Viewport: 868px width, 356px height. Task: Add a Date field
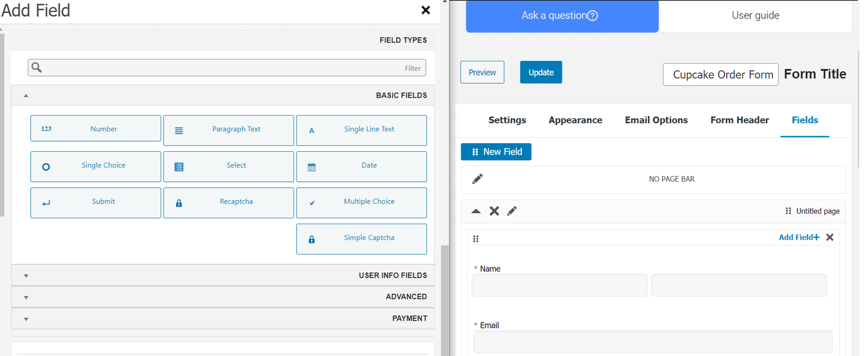(x=361, y=167)
